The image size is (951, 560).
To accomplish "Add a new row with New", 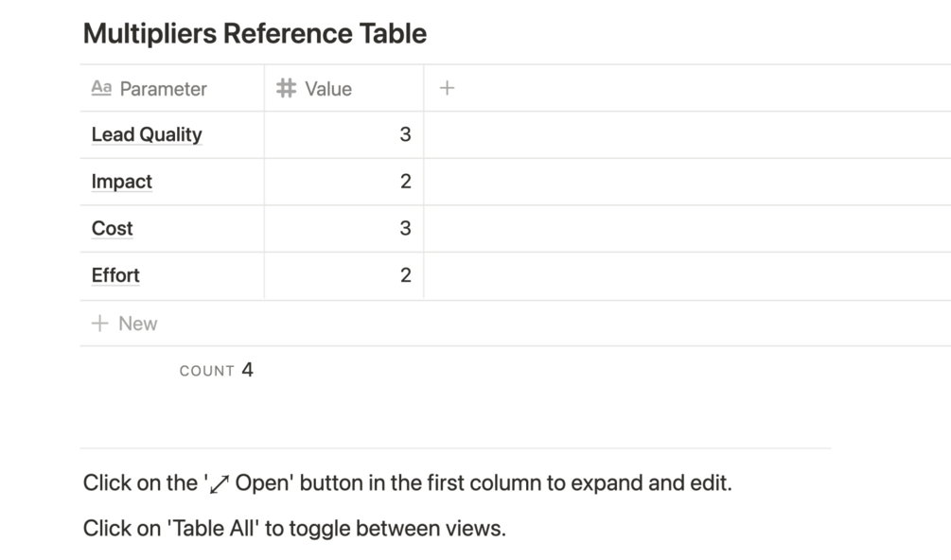I will coord(137,324).
